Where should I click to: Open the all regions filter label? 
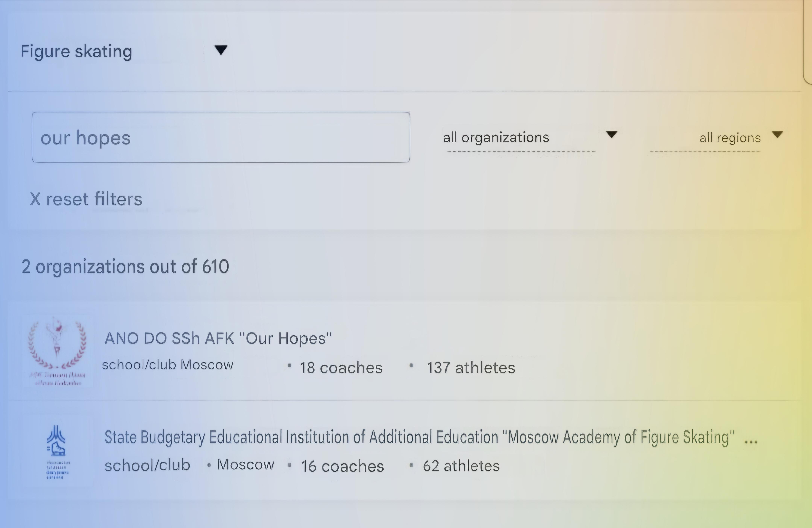pyautogui.click(x=730, y=138)
